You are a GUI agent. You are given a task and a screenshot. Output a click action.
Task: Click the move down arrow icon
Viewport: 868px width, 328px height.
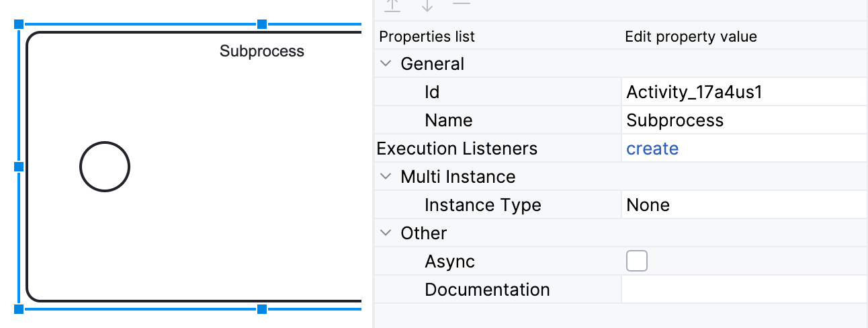[427, 5]
